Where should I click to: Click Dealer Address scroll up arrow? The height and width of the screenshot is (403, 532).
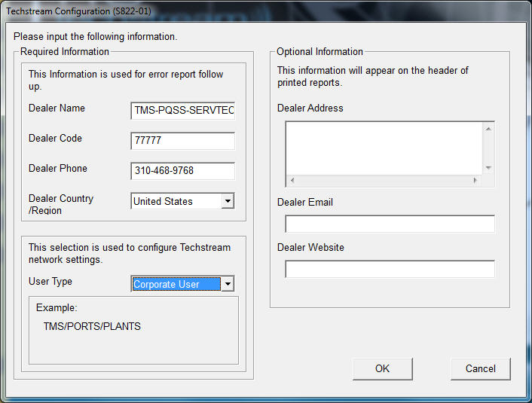point(488,129)
